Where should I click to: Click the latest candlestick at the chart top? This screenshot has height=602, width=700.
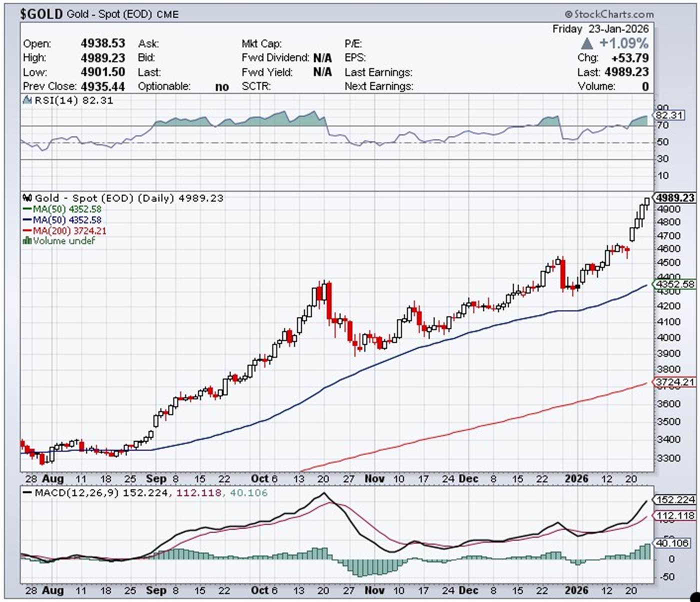(x=647, y=201)
